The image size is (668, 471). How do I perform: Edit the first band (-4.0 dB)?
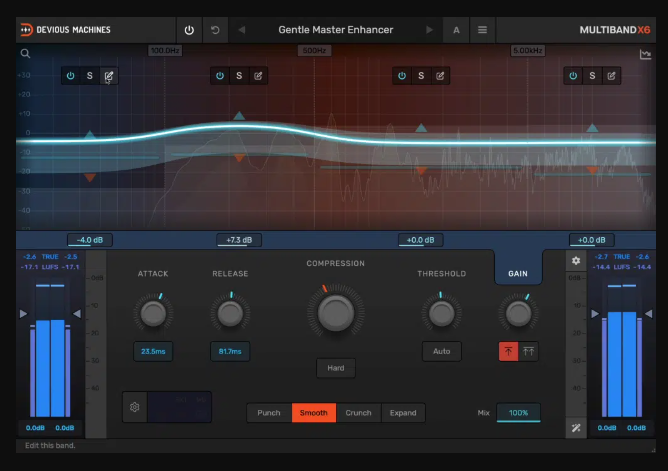109,76
